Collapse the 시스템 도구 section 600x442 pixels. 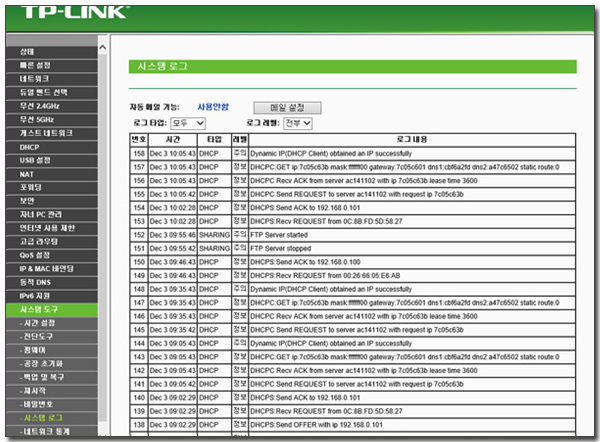(x=52, y=310)
